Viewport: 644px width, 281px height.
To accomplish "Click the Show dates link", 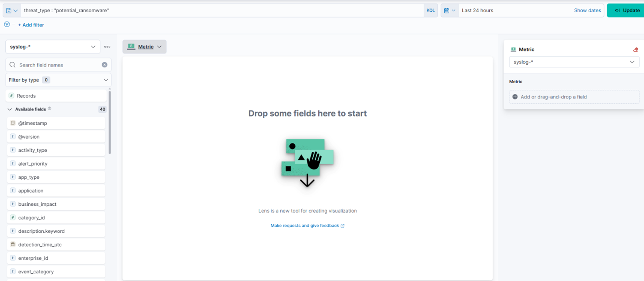I will click(587, 11).
